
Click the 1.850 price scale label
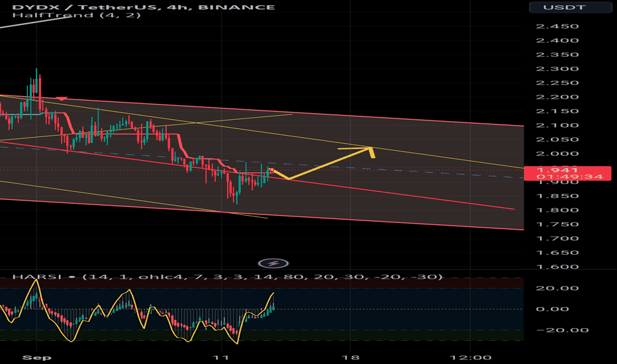pyautogui.click(x=557, y=196)
